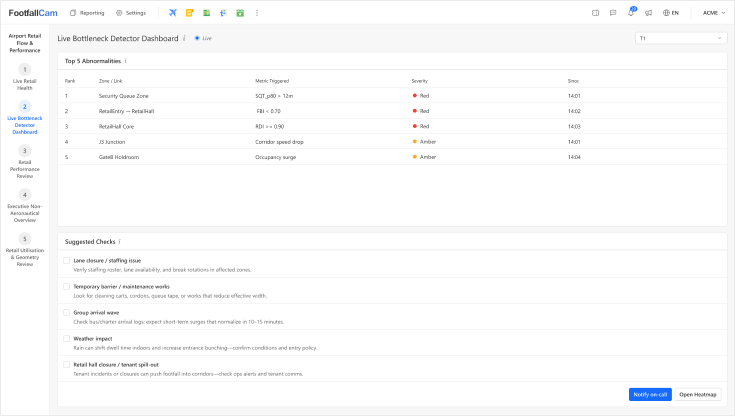Click the FootfallCam logo

coord(33,13)
